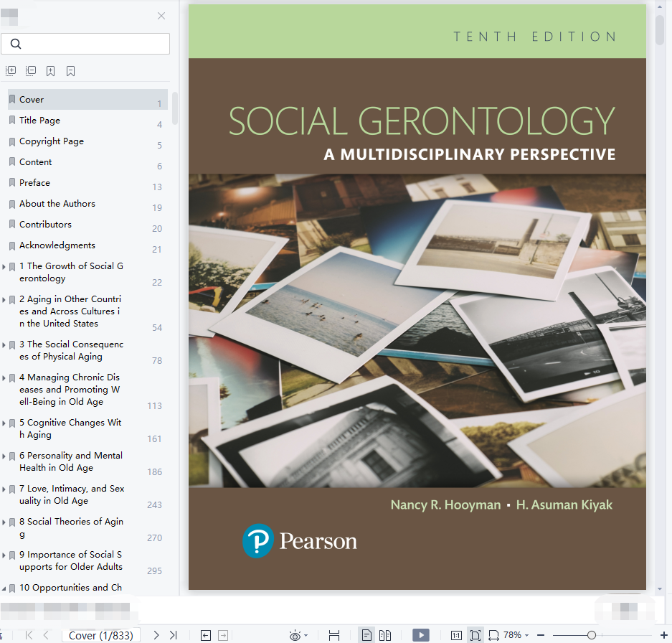Open 9 Importance of Social Supports bookmark
The image size is (672, 643).
(x=71, y=560)
